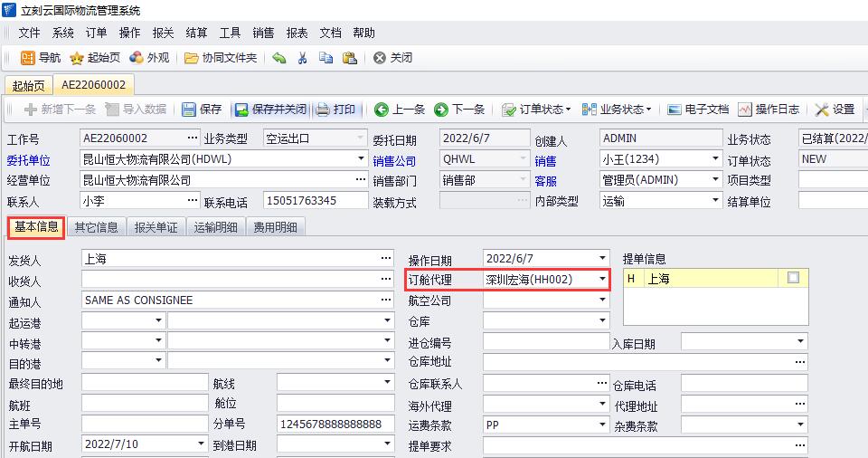Print the order using 打印
Screen dimensions: 868x458
tap(335, 110)
